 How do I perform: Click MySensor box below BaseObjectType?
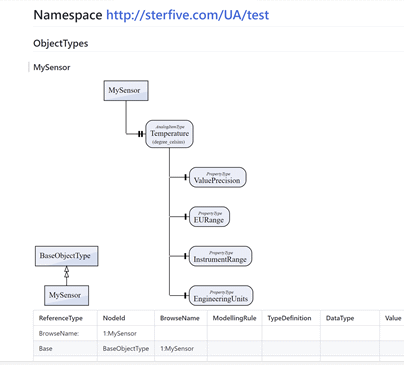tap(67, 295)
